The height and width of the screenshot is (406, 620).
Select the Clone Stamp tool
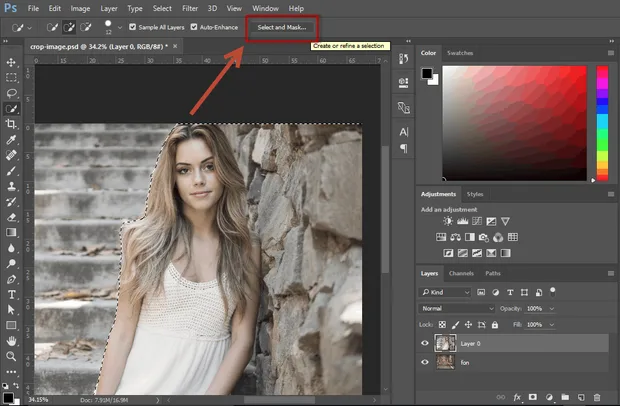pyautogui.click(x=11, y=186)
